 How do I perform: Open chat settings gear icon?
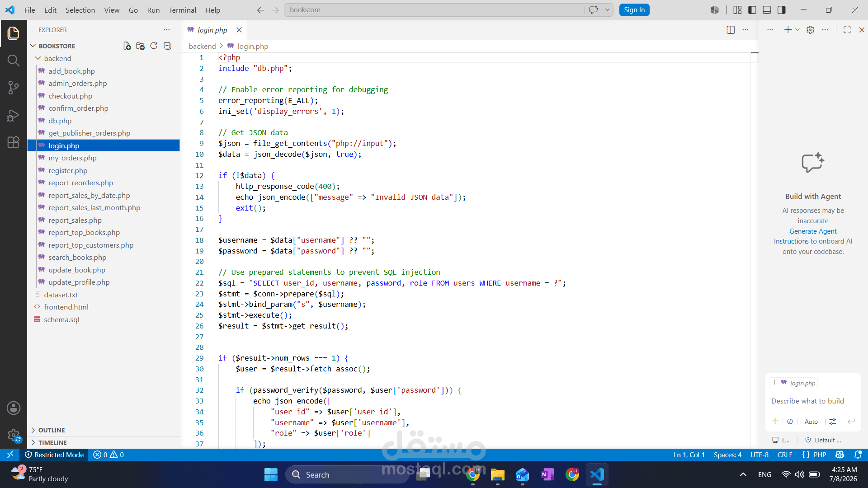pyautogui.click(x=811, y=30)
